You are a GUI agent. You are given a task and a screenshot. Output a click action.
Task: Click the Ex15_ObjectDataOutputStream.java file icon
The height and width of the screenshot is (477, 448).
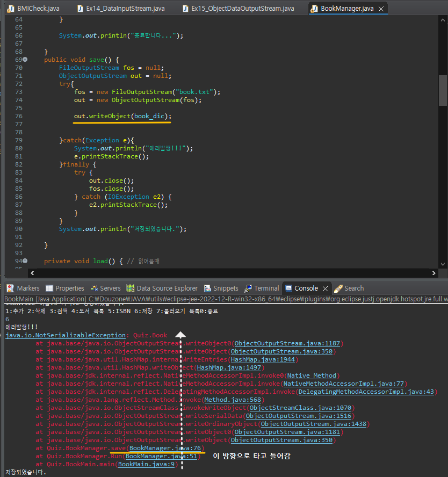[185, 9]
